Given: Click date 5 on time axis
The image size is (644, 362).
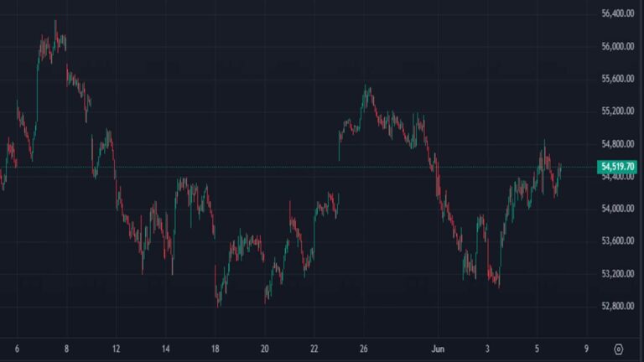Looking at the screenshot, I should [537, 349].
